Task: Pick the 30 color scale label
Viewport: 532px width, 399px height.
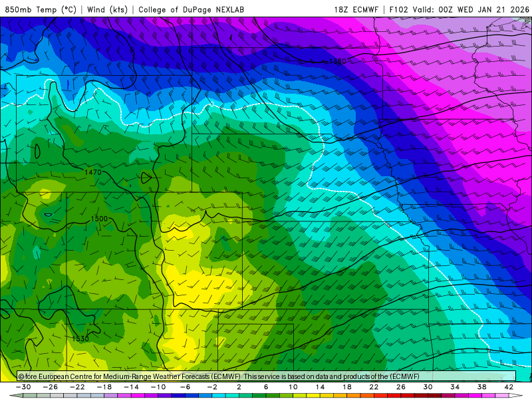Action: click(x=428, y=387)
